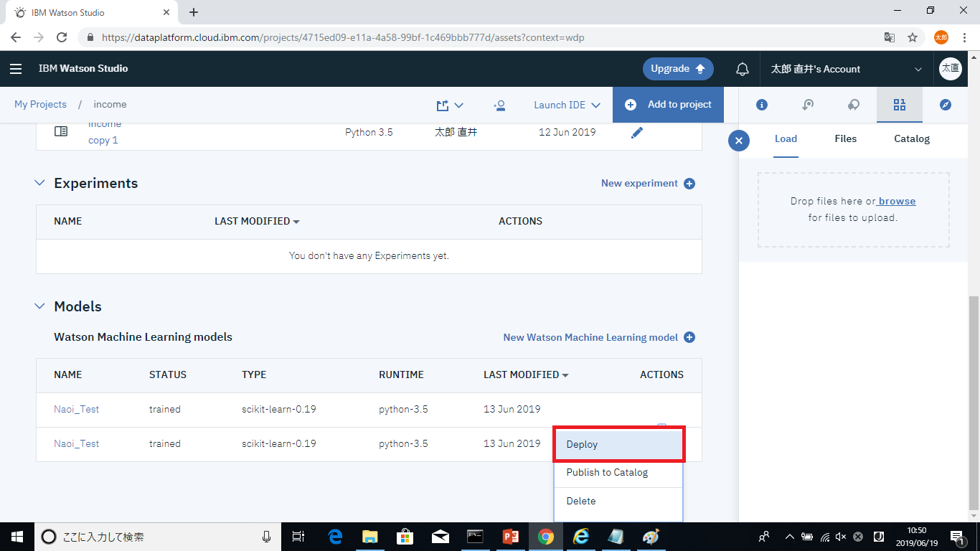
Task: Collapse the Models section
Action: click(40, 307)
